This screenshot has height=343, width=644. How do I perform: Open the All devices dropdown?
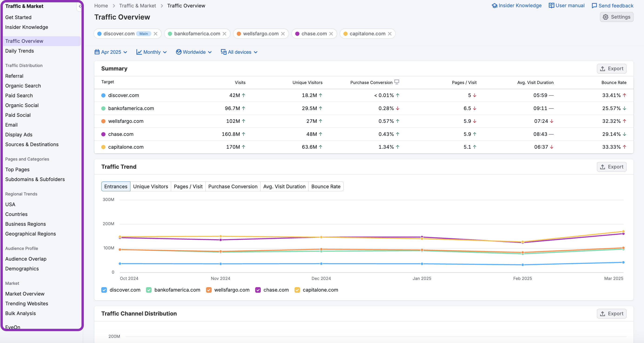pos(239,52)
